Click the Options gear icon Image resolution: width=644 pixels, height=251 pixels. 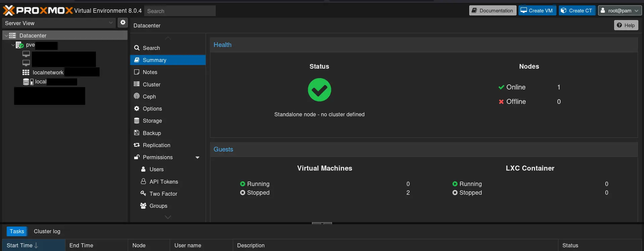[x=137, y=109]
